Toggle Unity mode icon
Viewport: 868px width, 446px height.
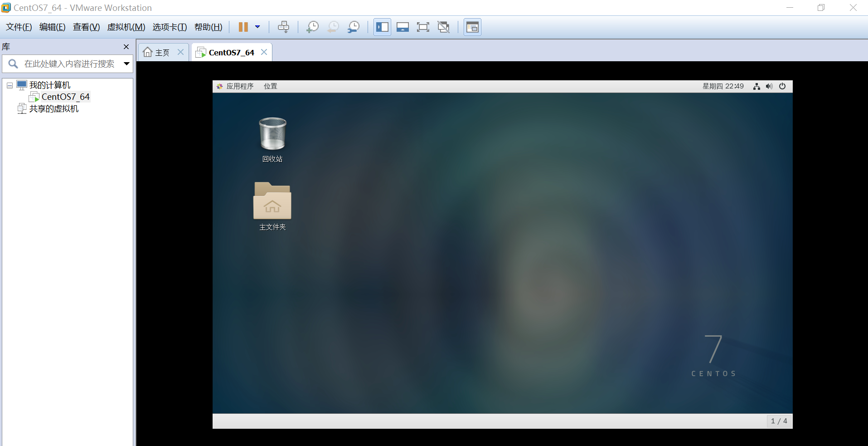coord(444,27)
